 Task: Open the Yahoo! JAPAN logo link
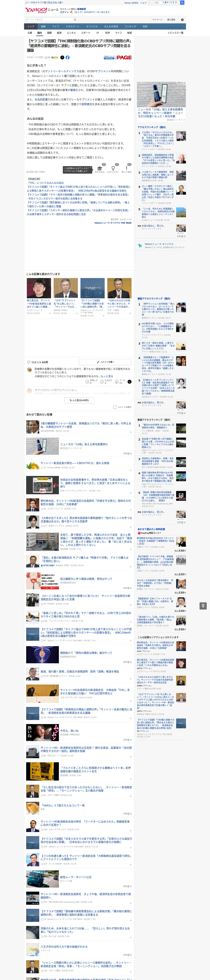tap(36, 10)
